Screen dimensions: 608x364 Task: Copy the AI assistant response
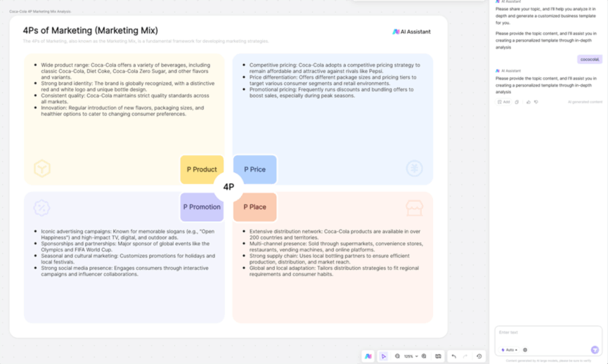pos(517,102)
